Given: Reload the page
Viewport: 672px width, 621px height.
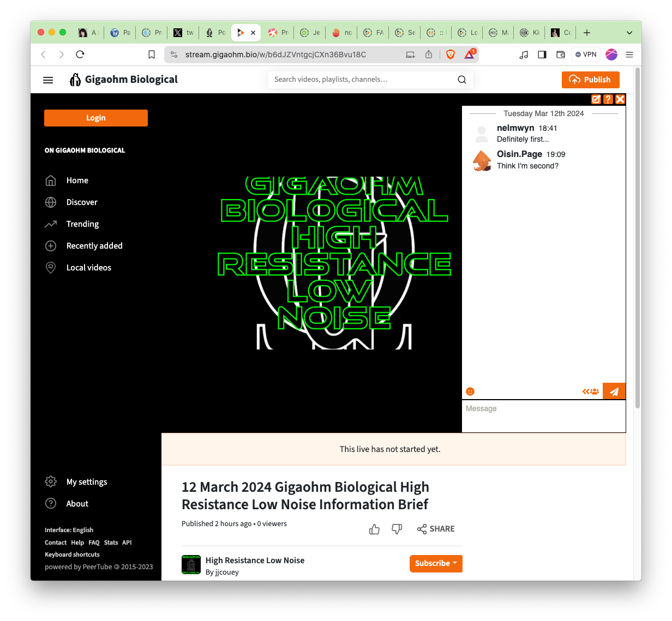Looking at the screenshot, I should tap(80, 55).
